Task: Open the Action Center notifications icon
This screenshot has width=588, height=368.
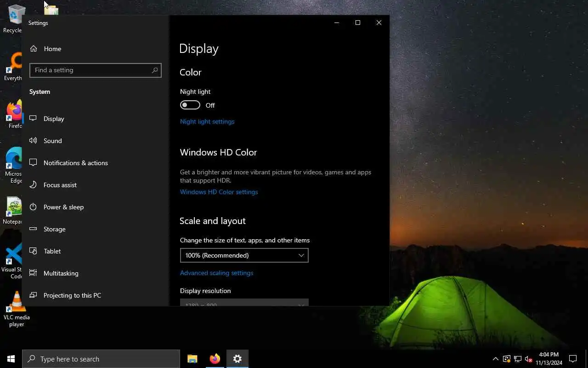Action: [x=573, y=359]
